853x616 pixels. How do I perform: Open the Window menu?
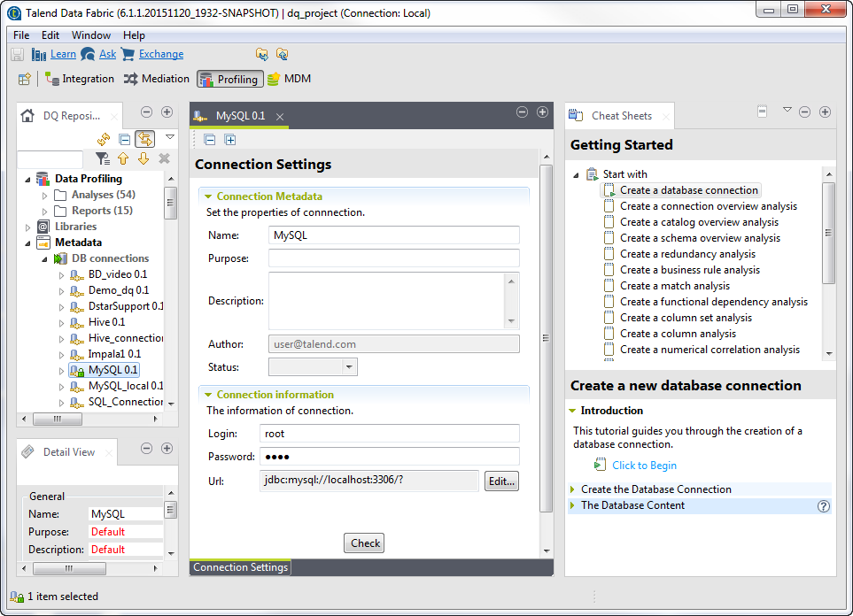[91, 35]
